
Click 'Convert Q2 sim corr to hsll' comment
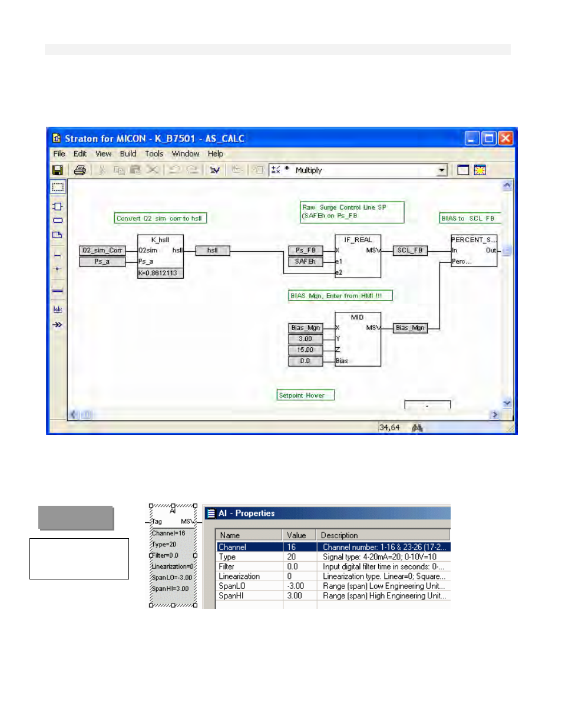point(160,218)
